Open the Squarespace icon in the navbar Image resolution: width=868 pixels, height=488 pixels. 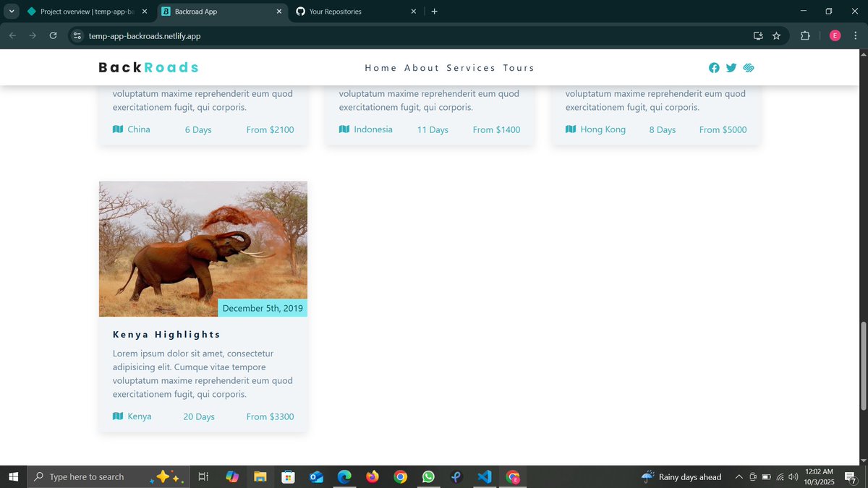click(749, 68)
